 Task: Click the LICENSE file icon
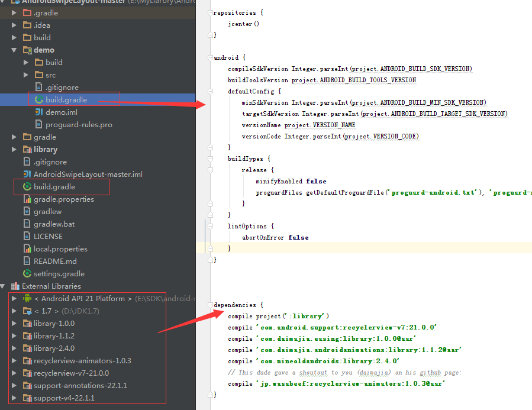point(27,237)
